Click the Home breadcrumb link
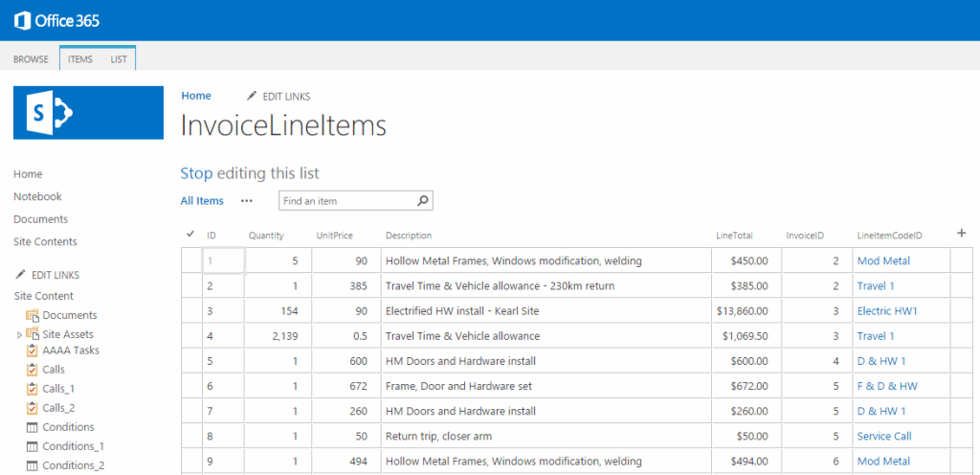This screenshot has width=980, height=475. 196,96
